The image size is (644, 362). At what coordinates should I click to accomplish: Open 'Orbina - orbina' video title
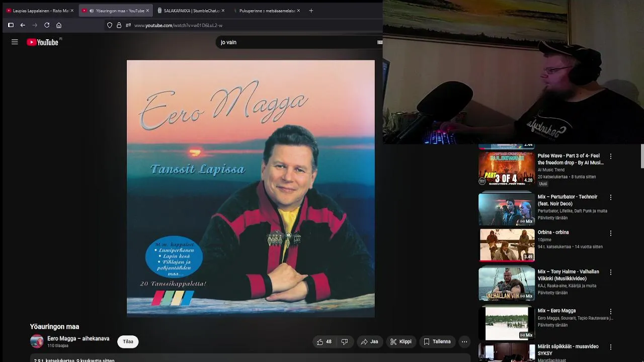pos(553,232)
